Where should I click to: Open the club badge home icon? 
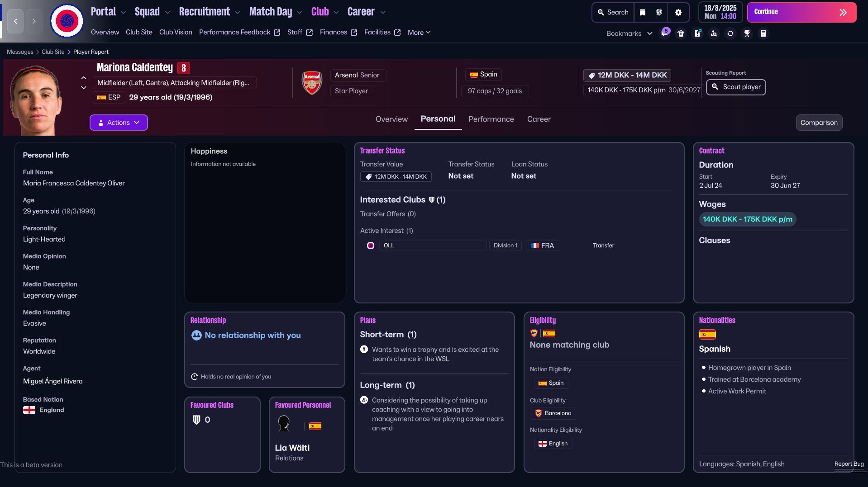tap(67, 21)
